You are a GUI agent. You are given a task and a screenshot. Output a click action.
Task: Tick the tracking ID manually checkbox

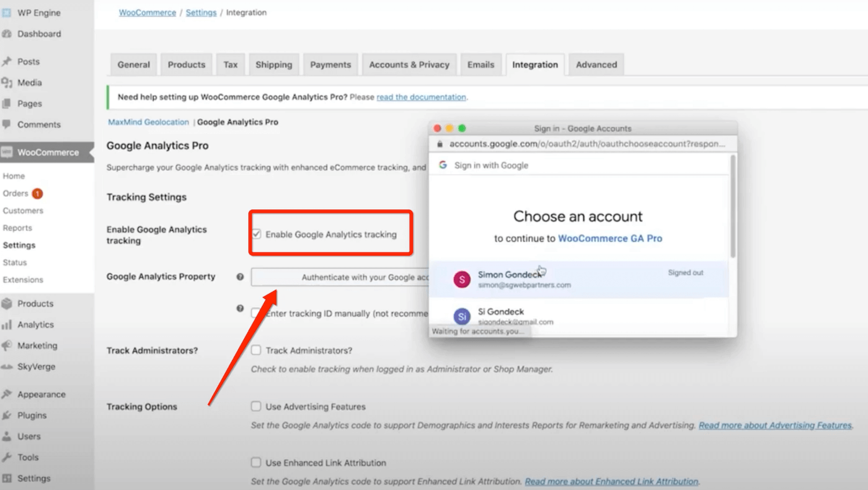tap(256, 313)
